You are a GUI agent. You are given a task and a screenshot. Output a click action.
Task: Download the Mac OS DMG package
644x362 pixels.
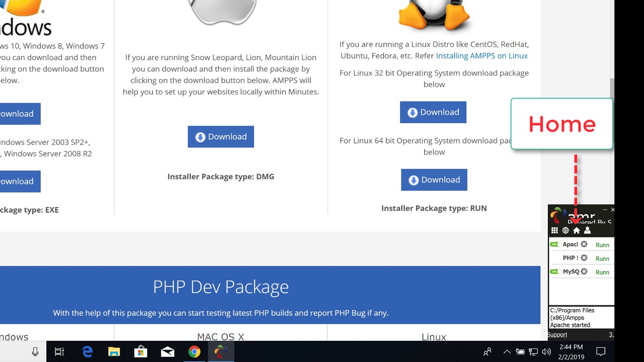pyautogui.click(x=221, y=137)
